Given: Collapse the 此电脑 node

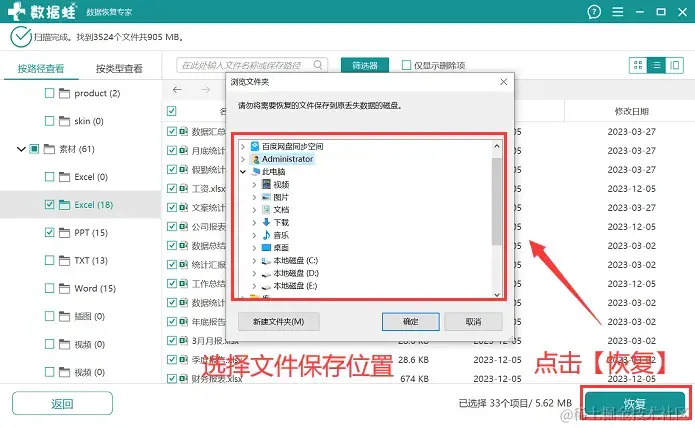Looking at the screenshot, I should point(243,171).
